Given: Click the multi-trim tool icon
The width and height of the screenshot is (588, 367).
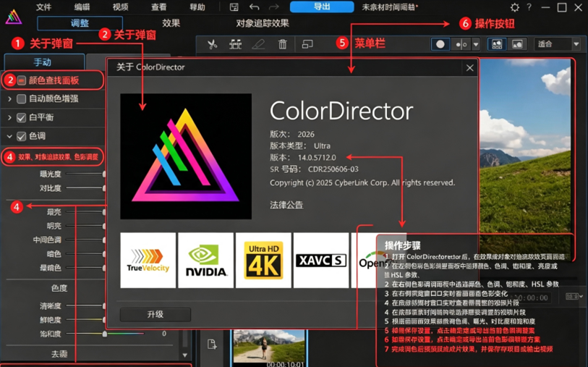Looking at the screenshot, I should (236, 44).
